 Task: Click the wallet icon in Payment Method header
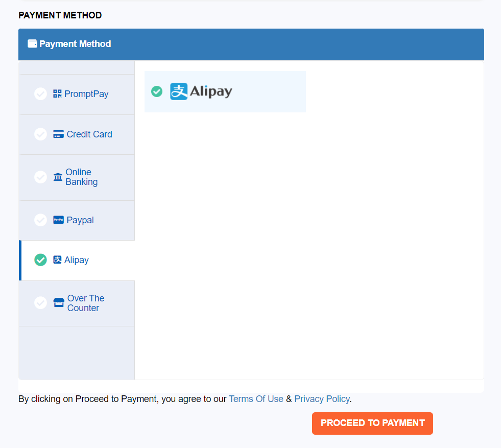[32, 44]
